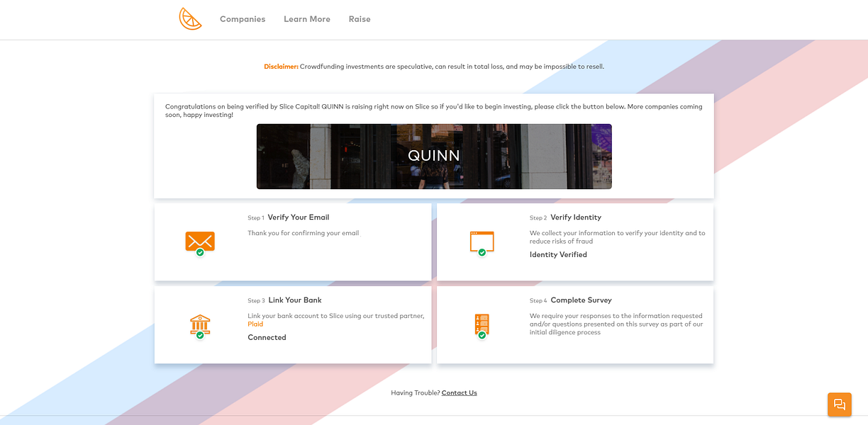Viewport: 868px width, 425px height.
Task: Select the Verify Identity heading
Action: pos(576,217)
